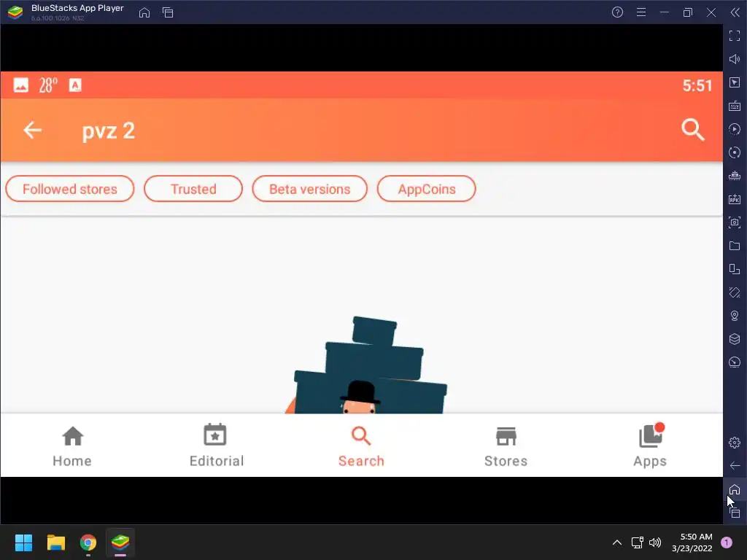
Task: Click the 5:51 Android clock
Action: click(697, 86)
